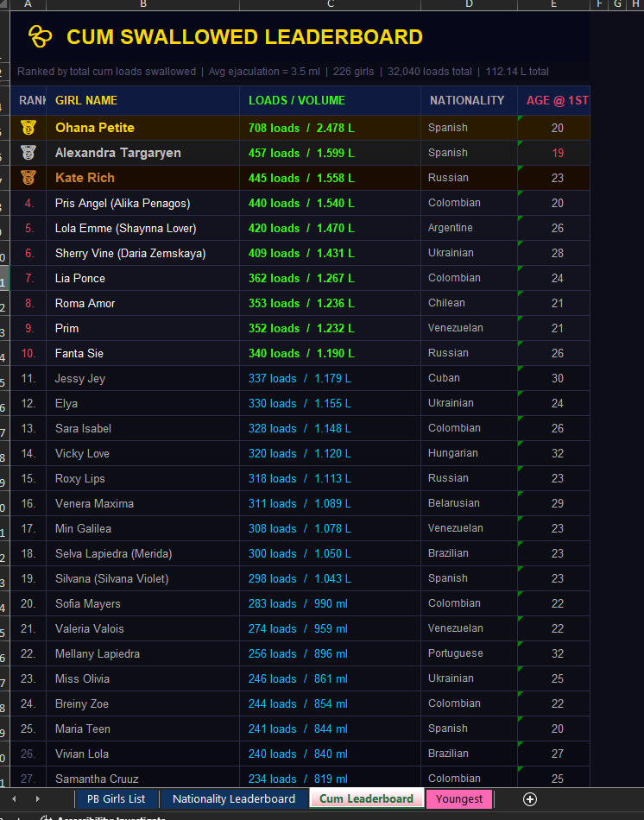Open the pink Youngest sheet tab
The image size is (644, 820).
[458, 799]
